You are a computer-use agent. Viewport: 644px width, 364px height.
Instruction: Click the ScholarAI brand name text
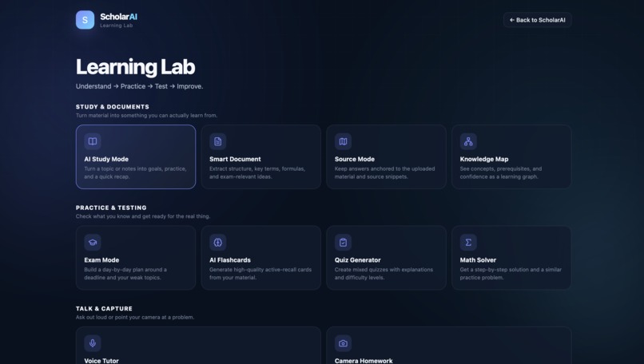(119, 17)
